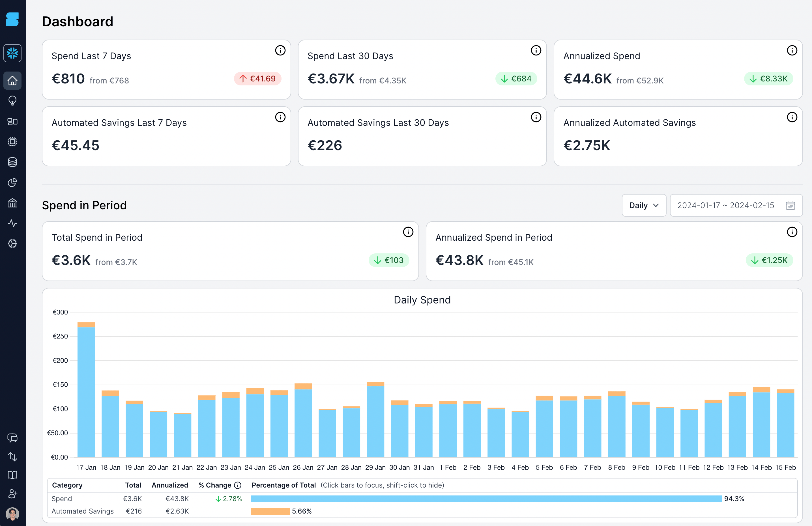This screenshot has height=526, width=812.
Task: Open documentation via the book icon
Action: pos(13,475)
